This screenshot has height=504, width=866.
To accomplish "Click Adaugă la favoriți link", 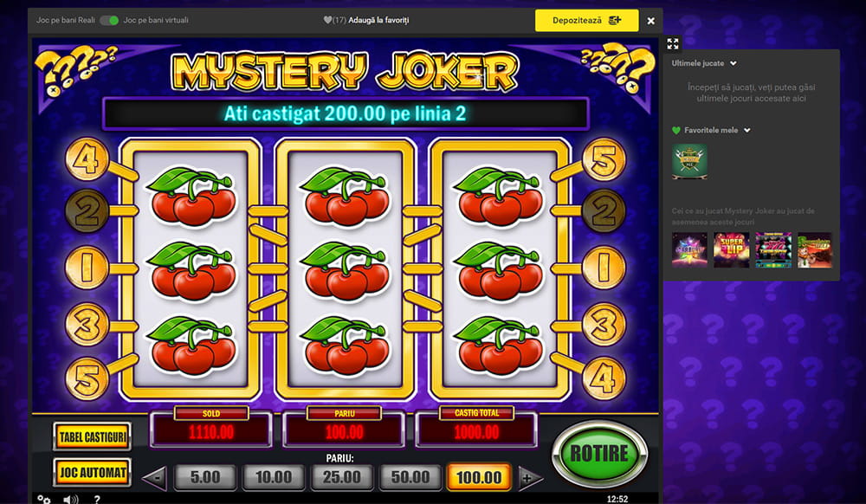I will (x=379, y=20).
